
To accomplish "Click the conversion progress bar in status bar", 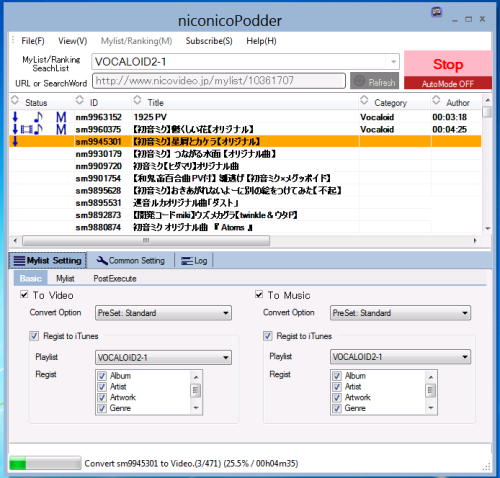I will point(45,463).
